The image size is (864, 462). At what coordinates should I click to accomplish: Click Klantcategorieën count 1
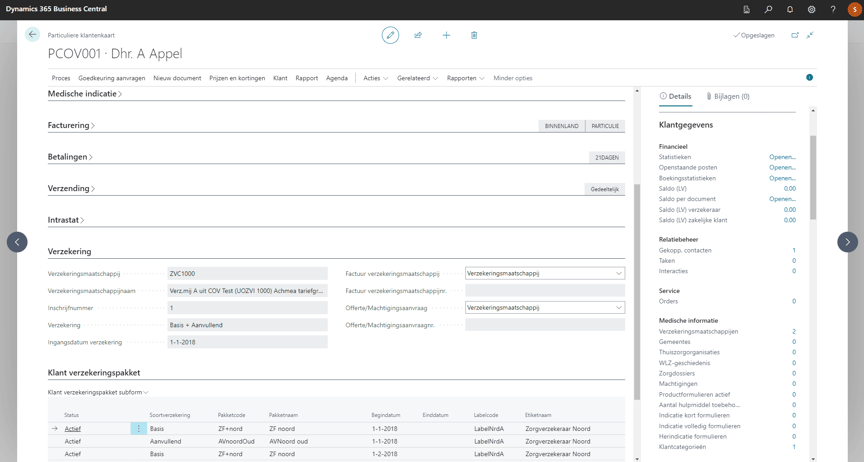tap(794, 447)
